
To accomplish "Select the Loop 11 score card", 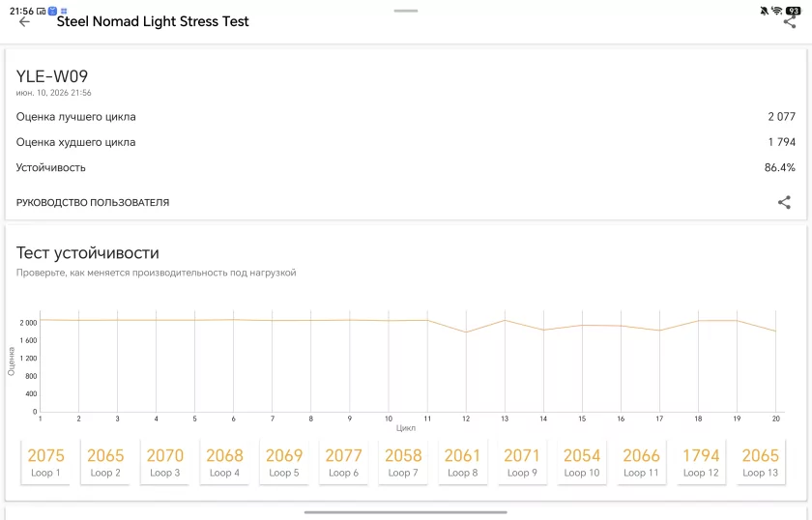I will pos(641,462).
